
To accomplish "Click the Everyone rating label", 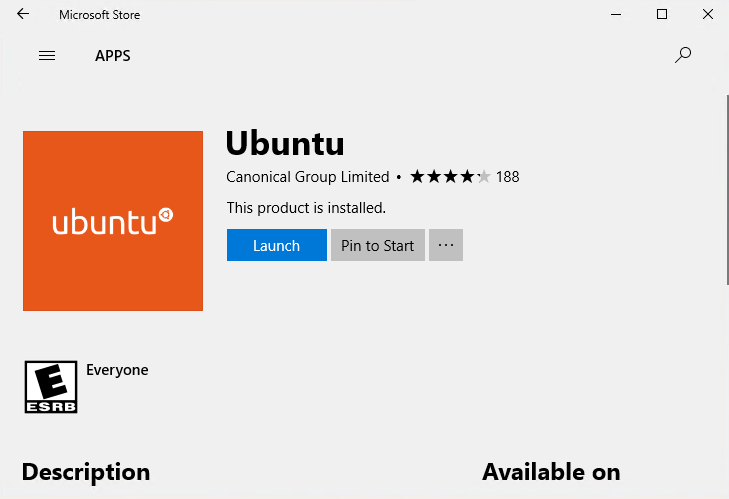I will (x=117, y=370).
